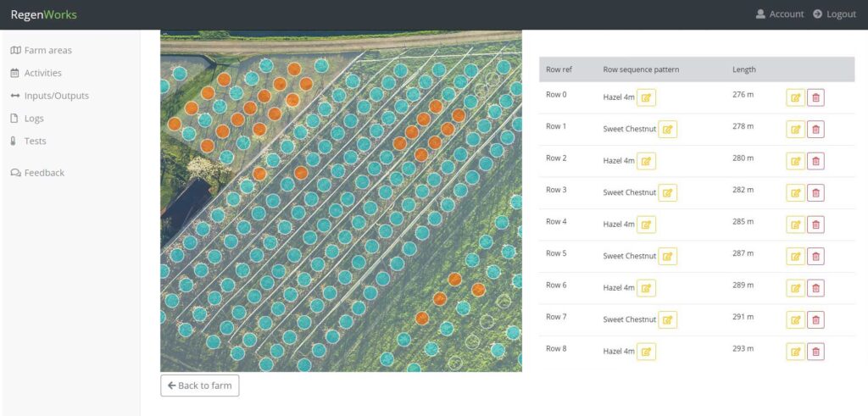868x416 pixels.
Task: Select the 276 m length value
Action: 743,95
